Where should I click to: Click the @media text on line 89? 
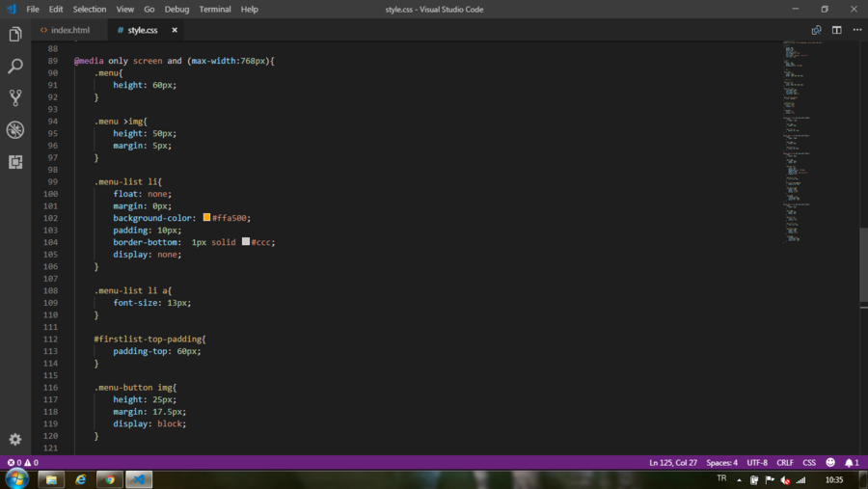coord(89,61)
